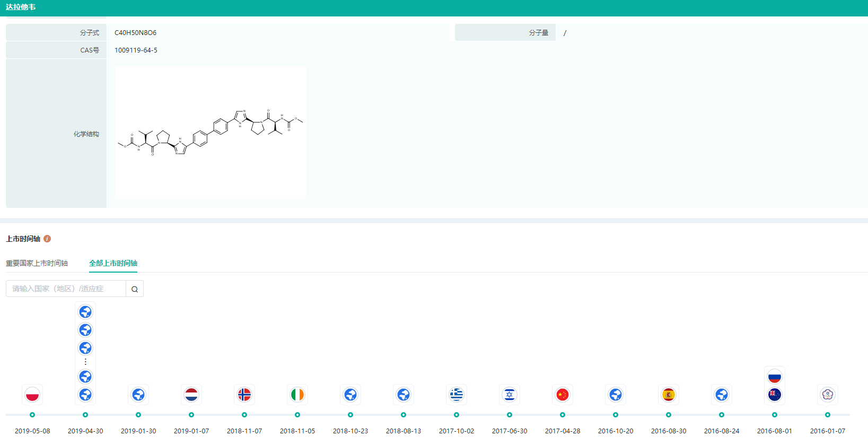Click the 2016-01-07 date label

(828, 431)
